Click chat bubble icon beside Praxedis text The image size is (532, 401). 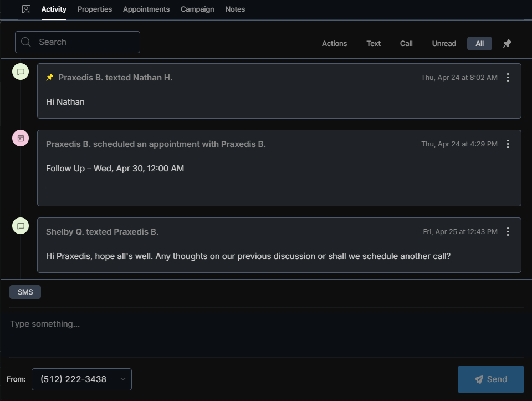21,72
